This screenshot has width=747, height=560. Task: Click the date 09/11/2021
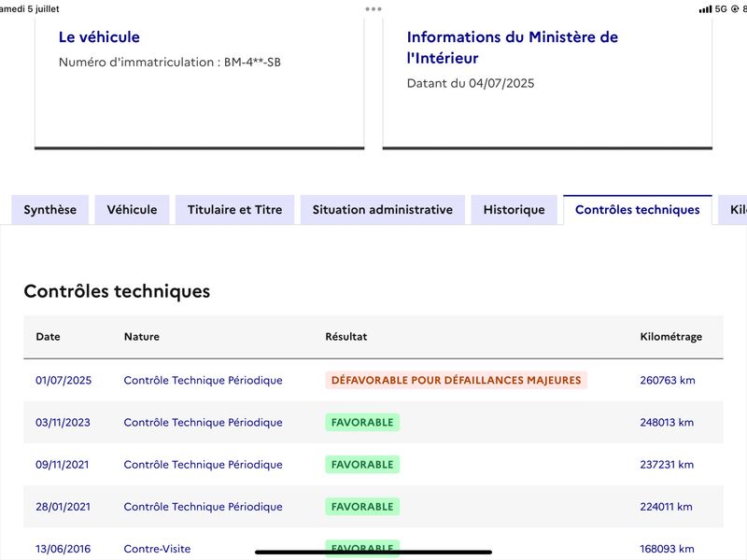click(x=63, y=465)
